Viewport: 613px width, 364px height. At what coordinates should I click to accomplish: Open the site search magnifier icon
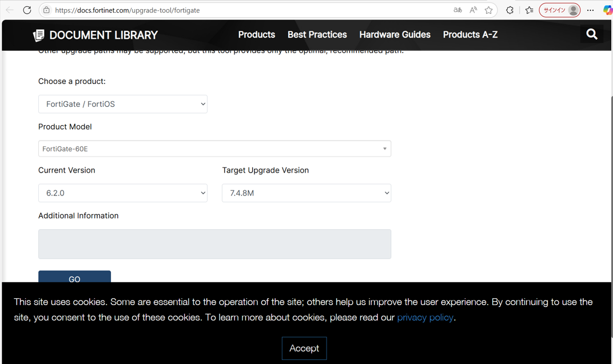coord(592,34)
